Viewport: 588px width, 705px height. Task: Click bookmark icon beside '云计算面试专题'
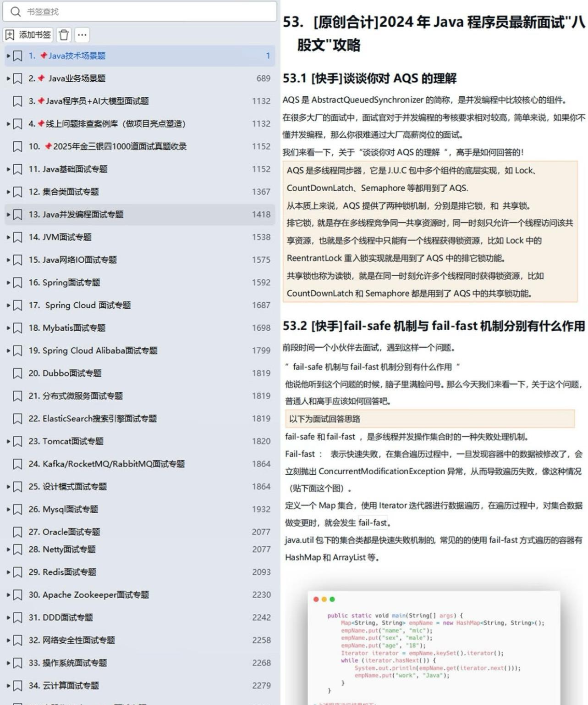click(17, 686)
